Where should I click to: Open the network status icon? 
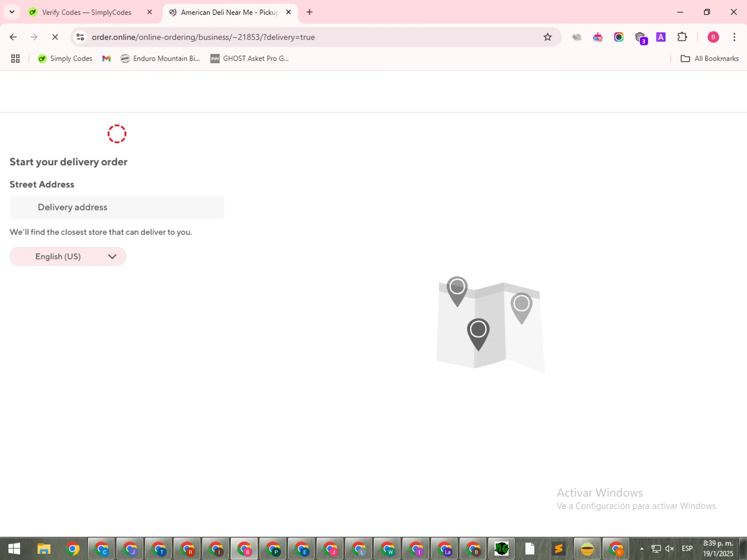click(x=656, y=549)
